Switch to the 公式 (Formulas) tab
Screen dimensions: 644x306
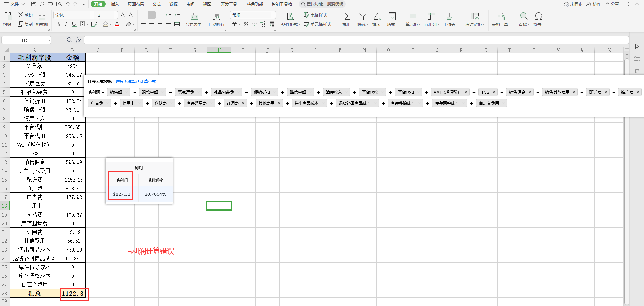[x=157, y=4]
